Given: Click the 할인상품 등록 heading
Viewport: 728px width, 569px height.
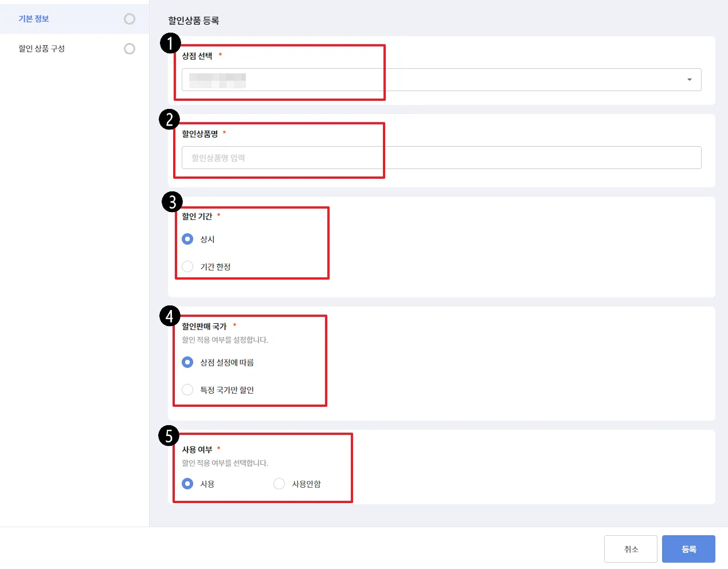Looking at the screenshot, I should pos(194,21).
